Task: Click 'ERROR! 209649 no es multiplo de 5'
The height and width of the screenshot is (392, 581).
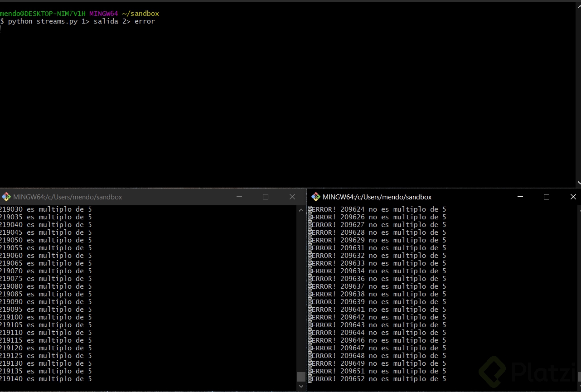Action: pyautogui.click(x=378, y=363)
